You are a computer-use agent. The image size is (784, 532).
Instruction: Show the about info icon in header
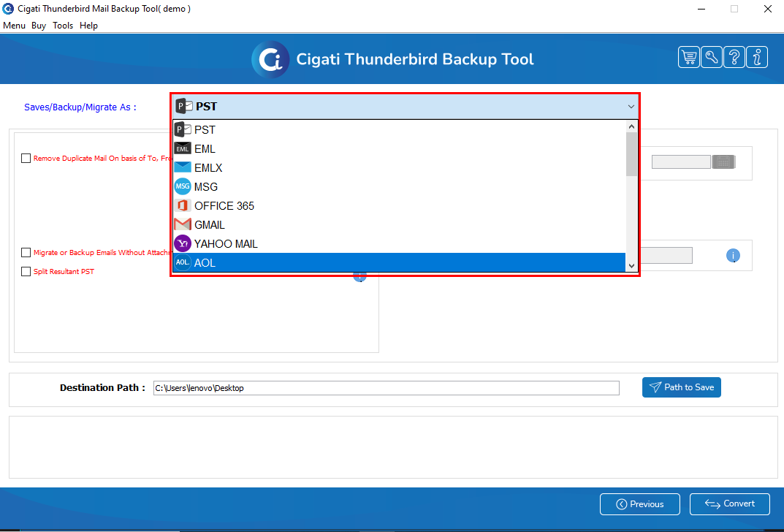point(757,57)
